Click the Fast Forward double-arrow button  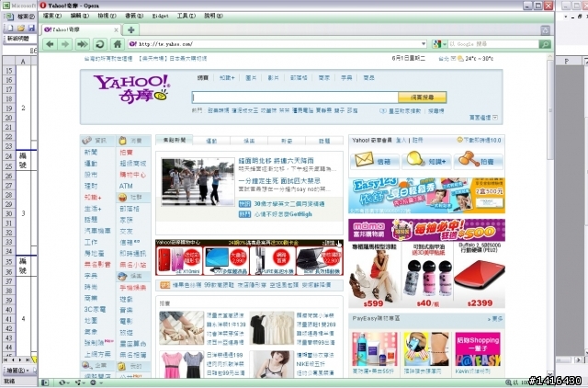(82, 44)
